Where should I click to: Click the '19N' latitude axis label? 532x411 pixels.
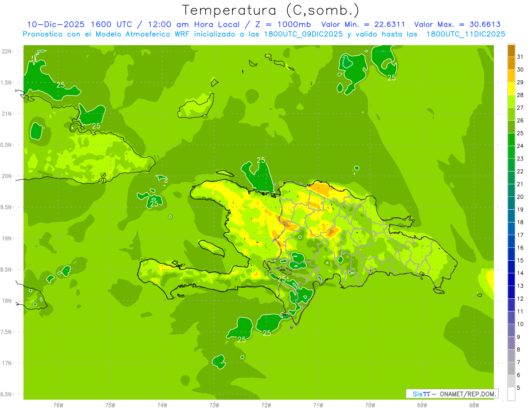[x=7, y=239]
